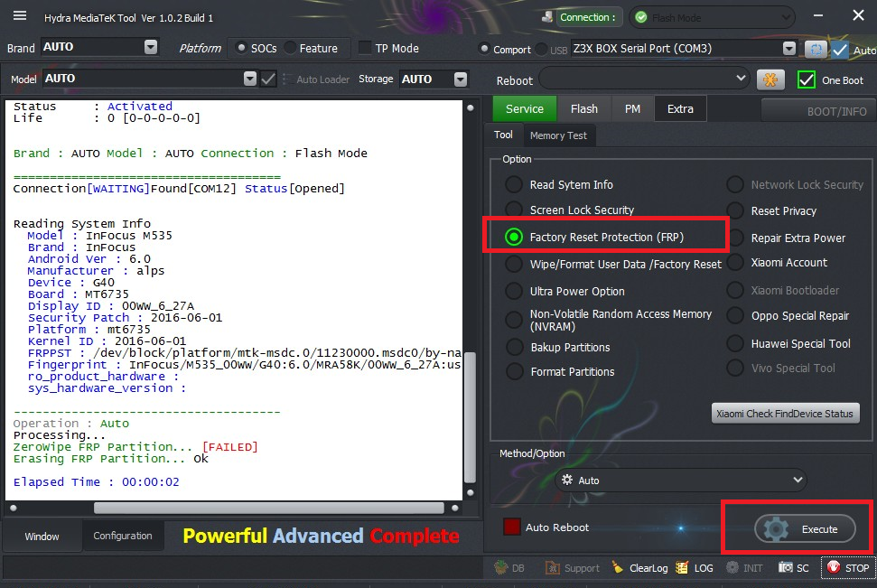The width and height of the screenshot is (877, 588).
Task: Open the hamburger menu icon
Action: coord(20,15)
